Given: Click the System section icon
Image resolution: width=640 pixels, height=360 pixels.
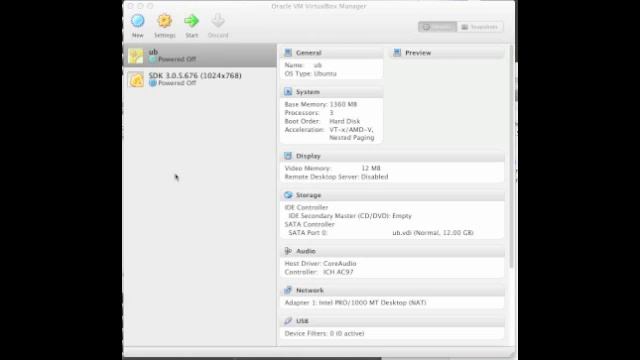Looking at the screenshot, I should click(288, 92).
